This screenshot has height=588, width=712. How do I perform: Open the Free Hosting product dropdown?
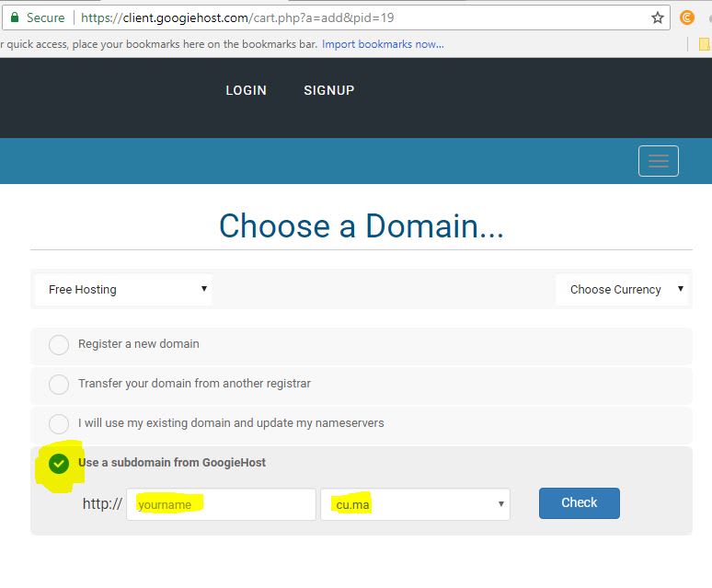click(x=123, y=289)
